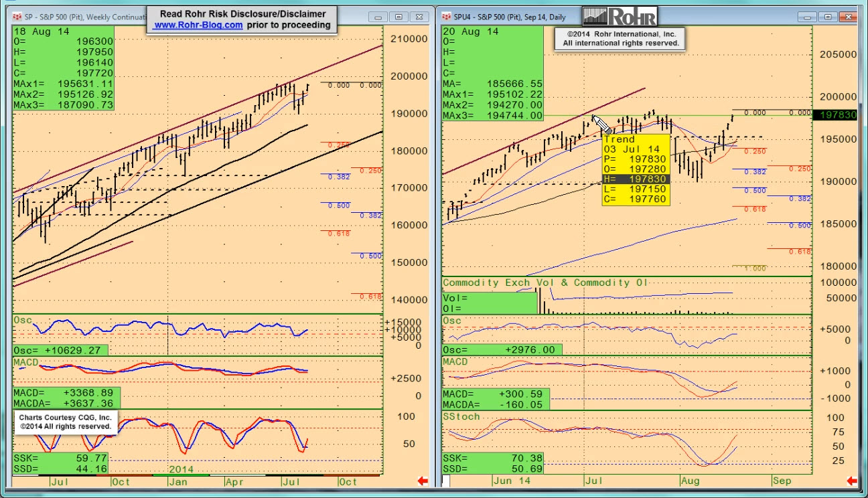Click the red arrow under the daily chart
Viewport: 868px width, 498px height.
pyautogui.click(x=852, y=481)
